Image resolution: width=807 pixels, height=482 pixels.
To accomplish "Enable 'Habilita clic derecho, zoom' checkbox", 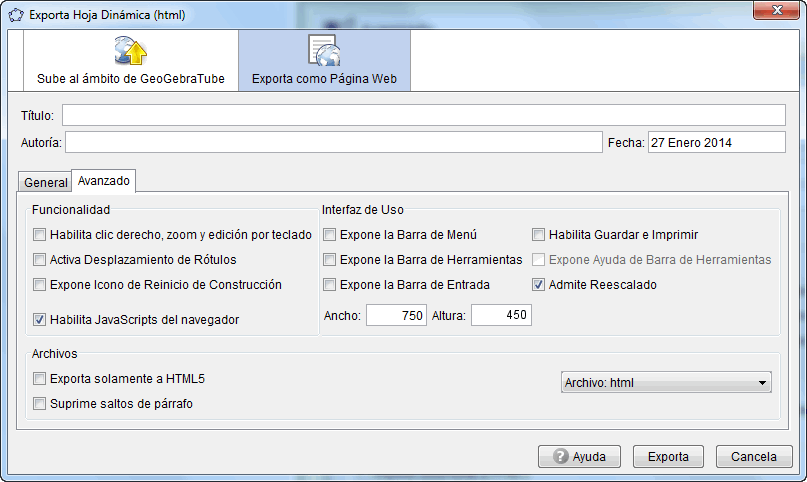I will point(40,235).
